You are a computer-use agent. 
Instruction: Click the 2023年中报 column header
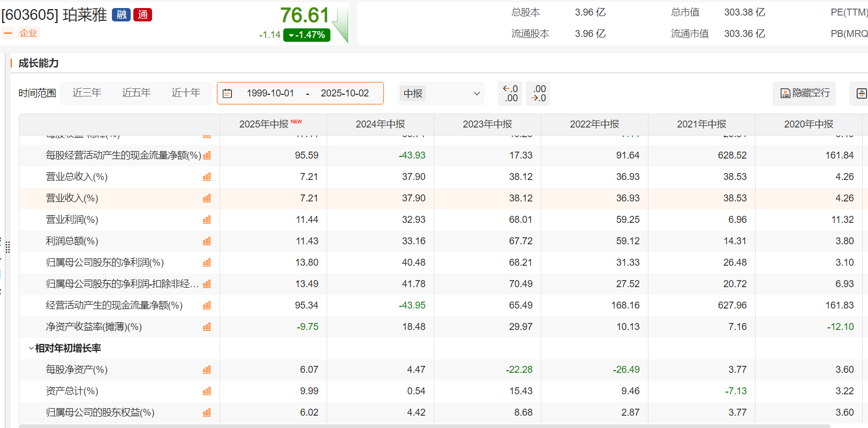[487, 124]
